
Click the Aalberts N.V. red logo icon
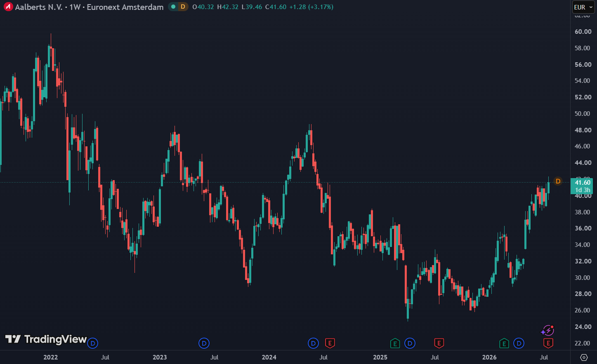(x=8, y=7)
